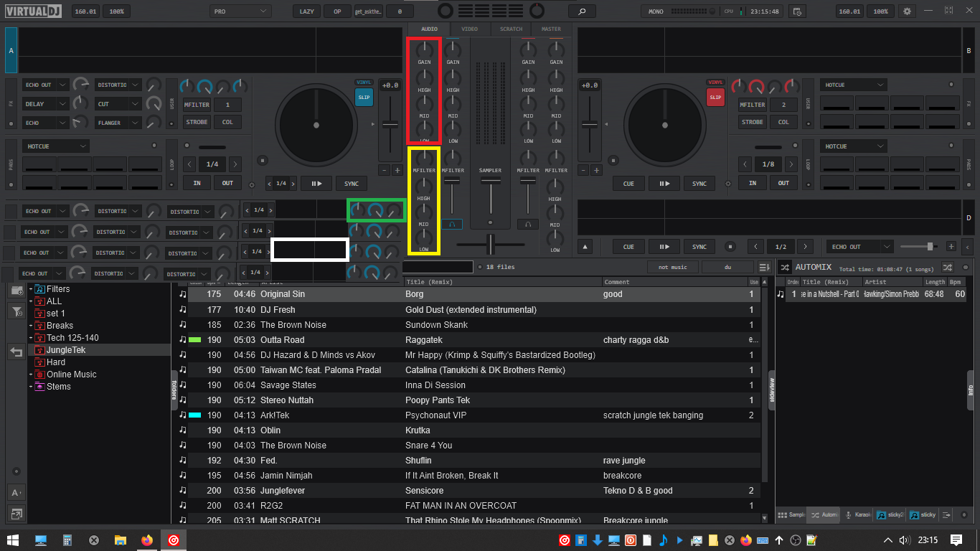Click the play/pause button on deck A

point(316,184)
